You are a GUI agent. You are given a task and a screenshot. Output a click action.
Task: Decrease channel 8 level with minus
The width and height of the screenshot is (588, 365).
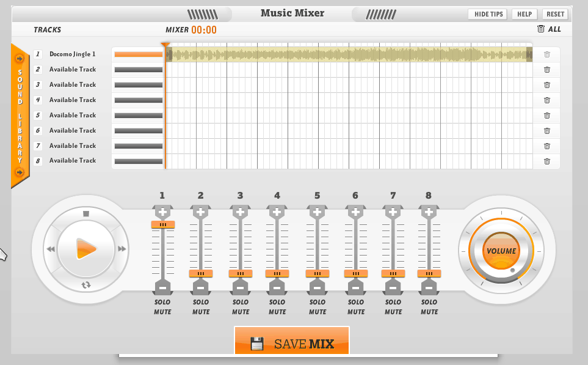pos(429,287)
